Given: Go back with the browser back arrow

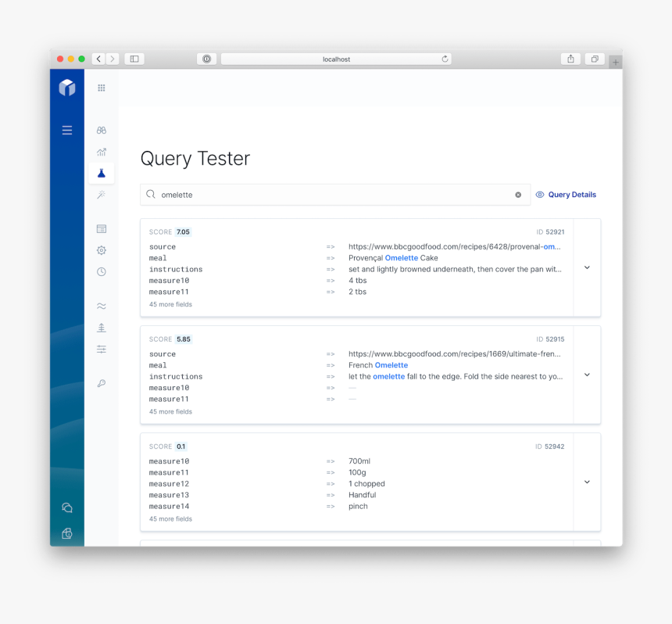Looking at the screenshot, I should pyautogui.click(x=98, y=59).
